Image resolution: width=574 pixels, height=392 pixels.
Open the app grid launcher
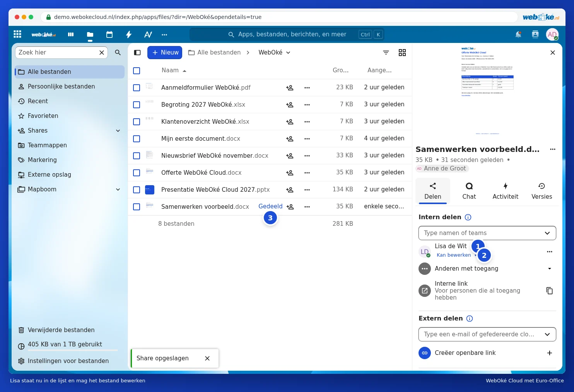pos(17,34)
